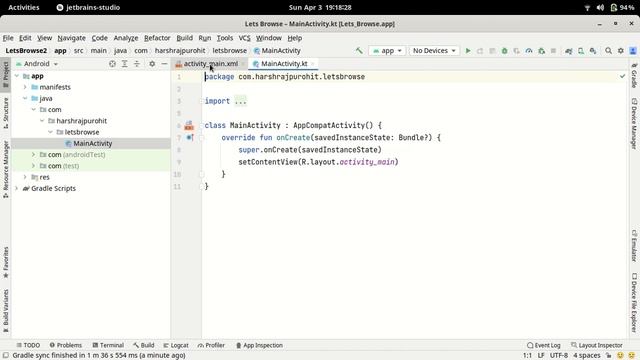Toggle the Structure tool window
The height and width of the screenshot is (360, 640).
pos(6,113)
